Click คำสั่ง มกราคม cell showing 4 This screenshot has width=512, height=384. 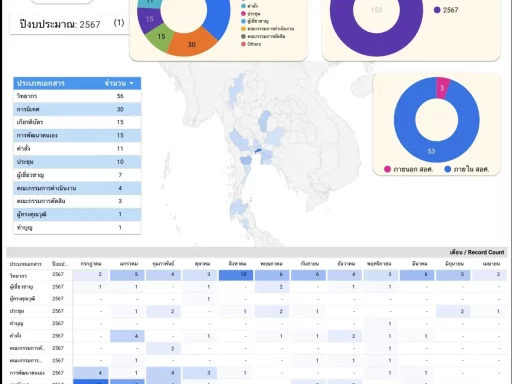[x=127, y=336]
